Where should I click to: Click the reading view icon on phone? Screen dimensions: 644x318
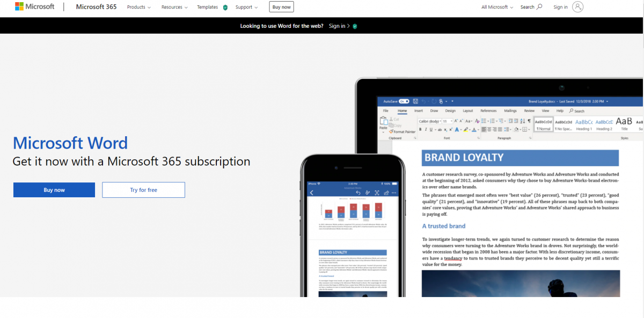point(377,193)
